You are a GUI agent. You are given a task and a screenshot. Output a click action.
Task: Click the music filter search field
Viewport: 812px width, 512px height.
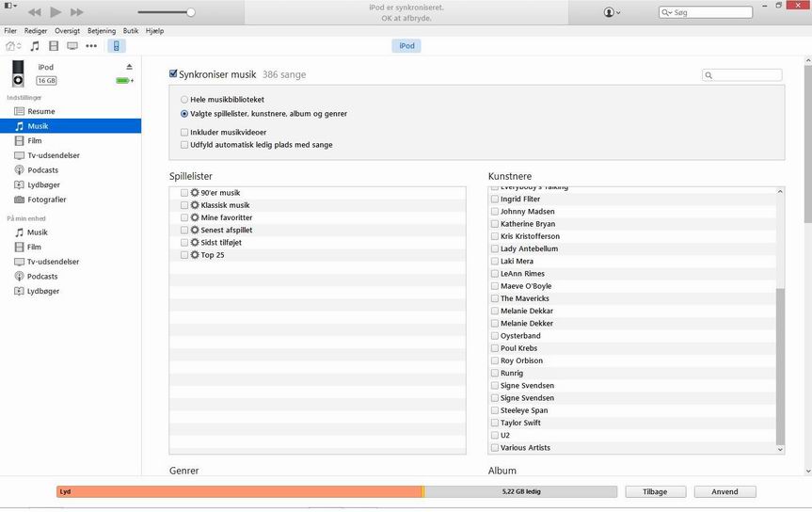(742, 75)
